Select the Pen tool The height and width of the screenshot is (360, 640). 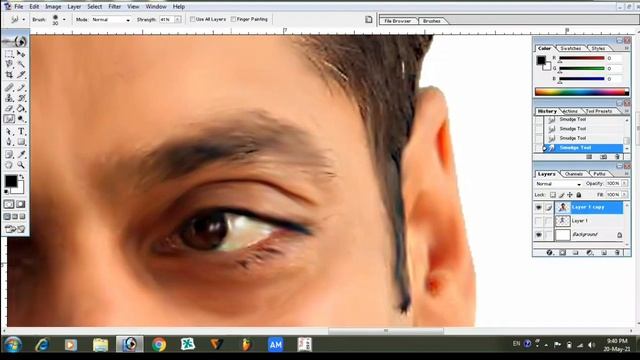pos(9,142)
